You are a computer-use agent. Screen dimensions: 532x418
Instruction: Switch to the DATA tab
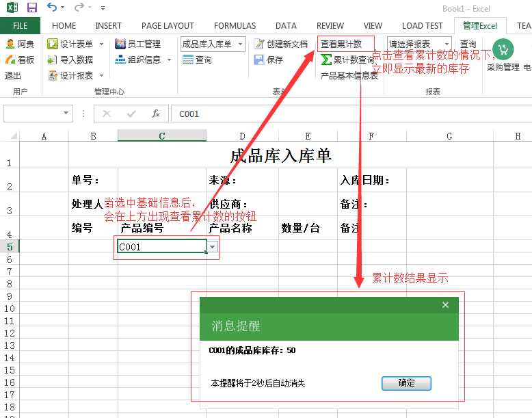coord(286,26)
